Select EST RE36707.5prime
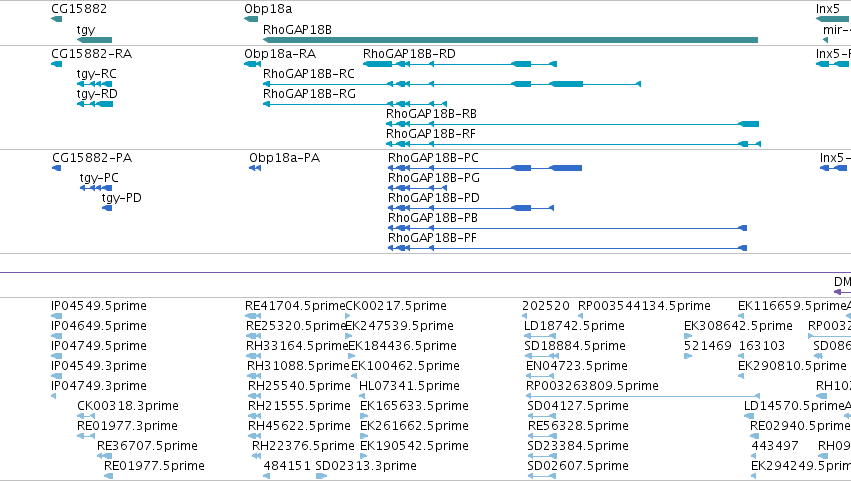 (147, 447)
